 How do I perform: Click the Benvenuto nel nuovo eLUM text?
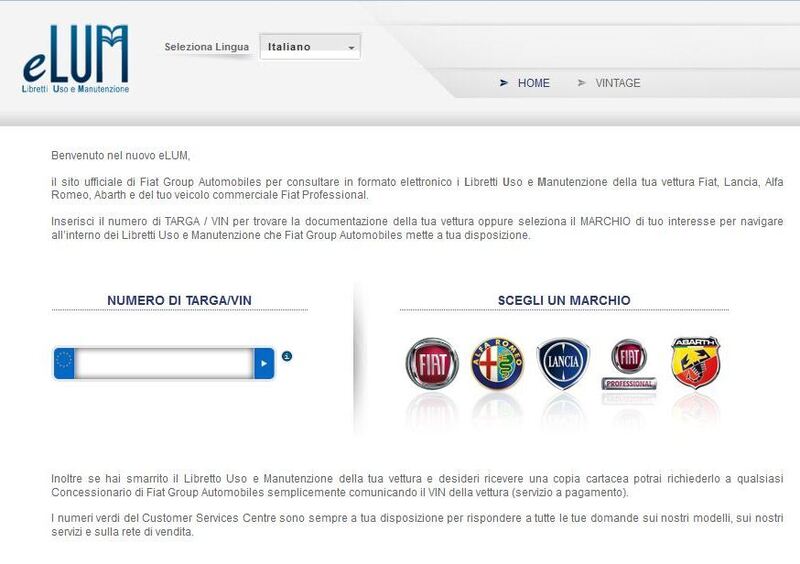pyautogui.click(x=120, y=155)
